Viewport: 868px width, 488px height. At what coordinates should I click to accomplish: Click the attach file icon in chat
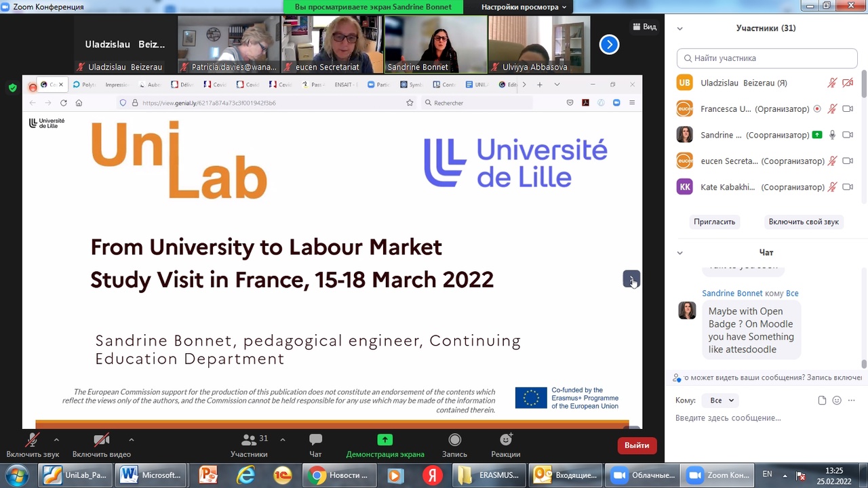[x=822, y=401]
